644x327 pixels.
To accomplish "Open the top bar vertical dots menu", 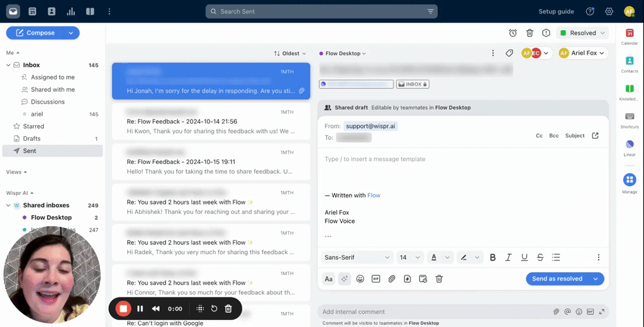I will click(x=109, y=11).
